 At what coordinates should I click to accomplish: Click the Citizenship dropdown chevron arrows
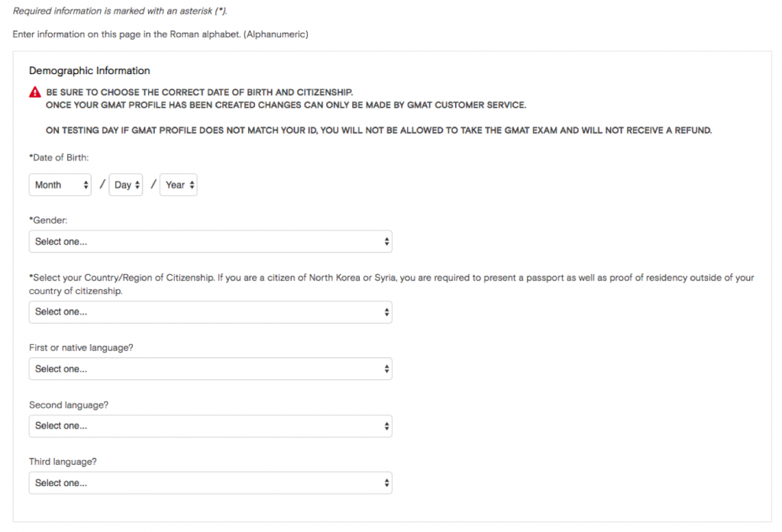pos(386,311)
